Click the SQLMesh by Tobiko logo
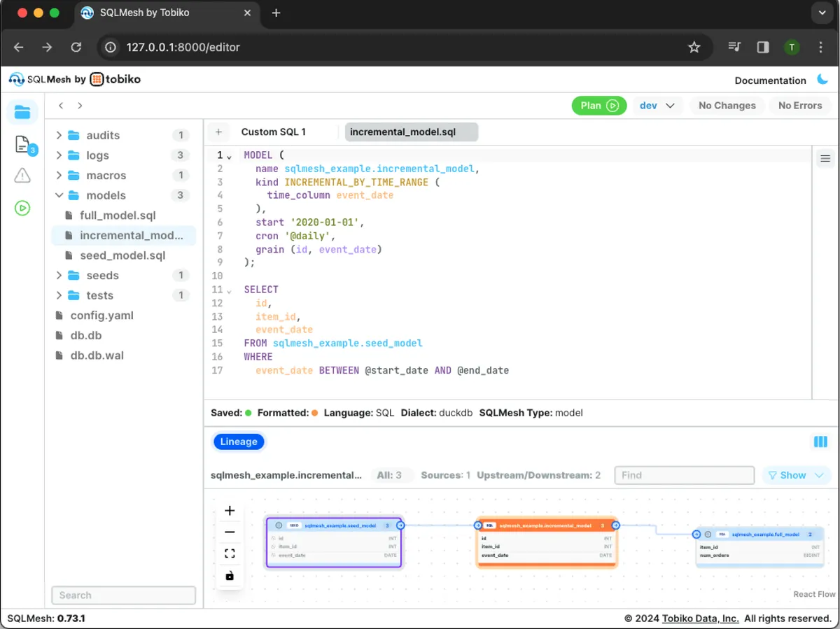Image resolution: width=840 pixels, height=629 pixels. click(75, 79)
